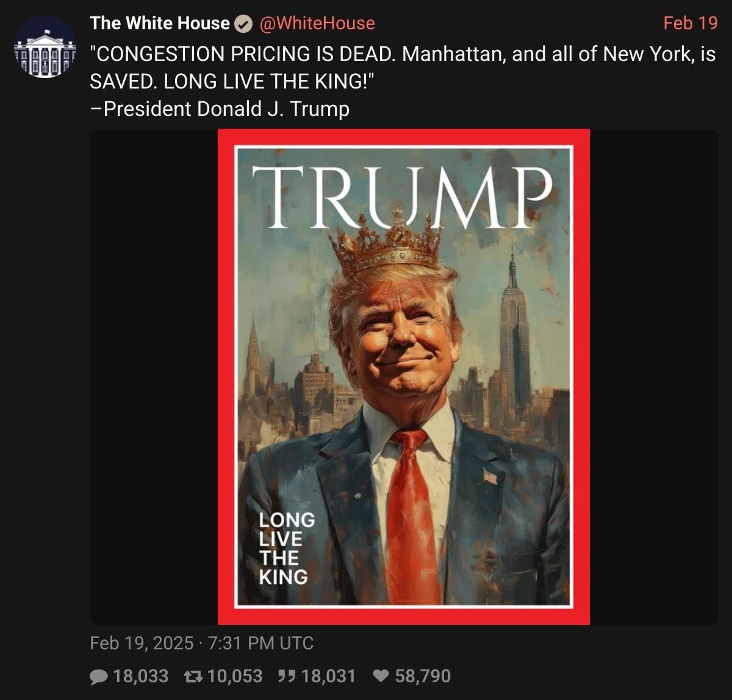Screen dimensions: 732x700
Task: Click the orange Feb 19 date link
Action: pos(691,23)
